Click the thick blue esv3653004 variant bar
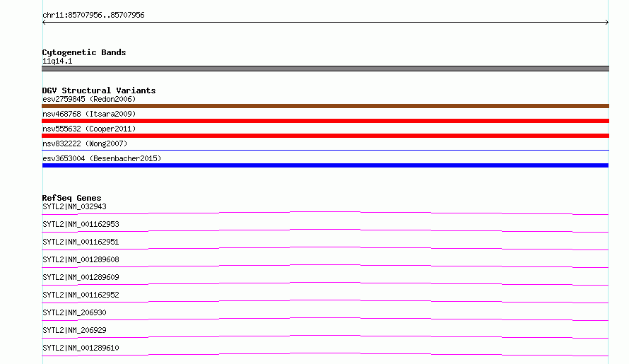The image size is (629, 364). (x=325, y=165)
